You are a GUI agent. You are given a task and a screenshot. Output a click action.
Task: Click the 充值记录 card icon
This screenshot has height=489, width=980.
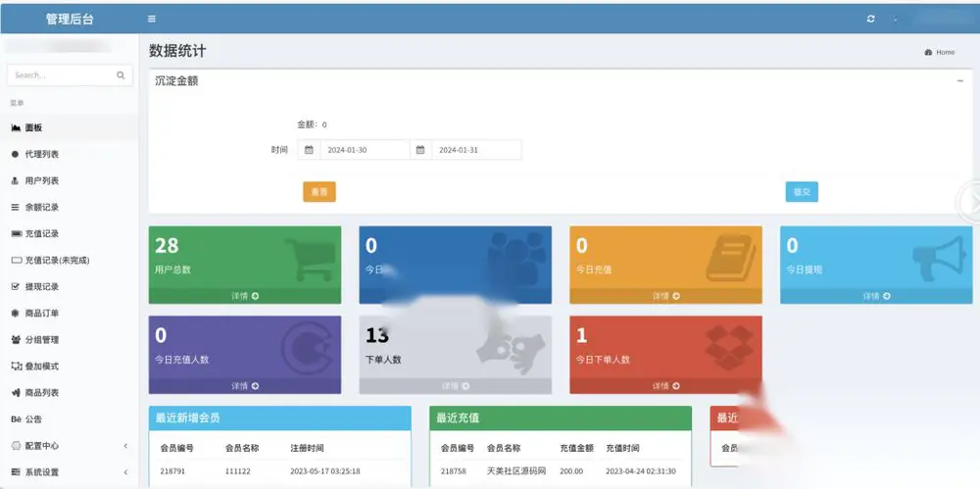pos(17,233)
